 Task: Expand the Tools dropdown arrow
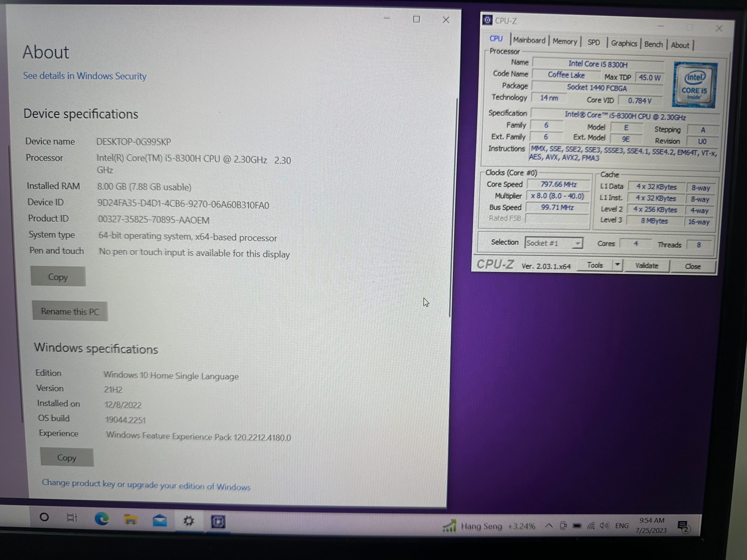click(617, 265)
